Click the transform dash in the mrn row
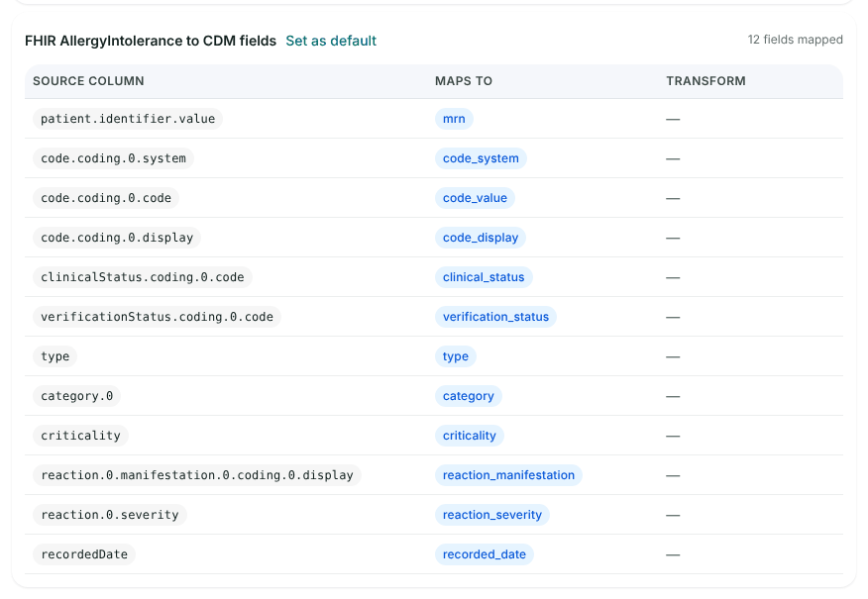Image resolution: width=868 pixels, height=599 pixels. tap(673, 119)
